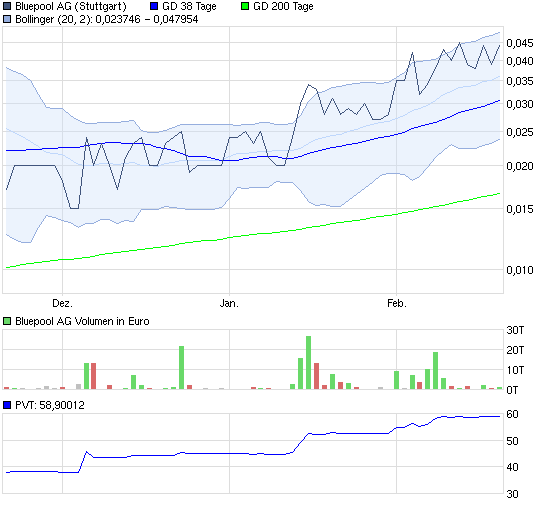Click the tall red volume bar in early December

tap(93, 376)
